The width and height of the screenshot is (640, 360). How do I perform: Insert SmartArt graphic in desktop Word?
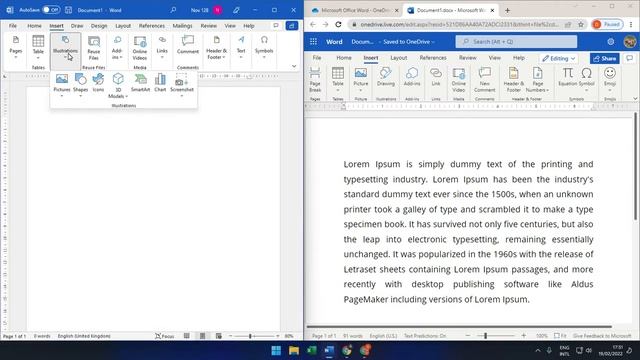[x=140, y=82]
